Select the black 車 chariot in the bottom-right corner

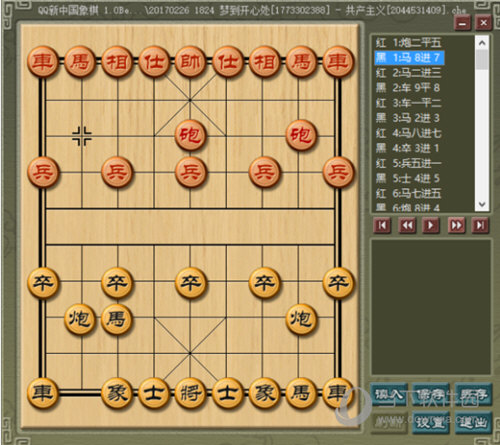[x=338, y=393]
